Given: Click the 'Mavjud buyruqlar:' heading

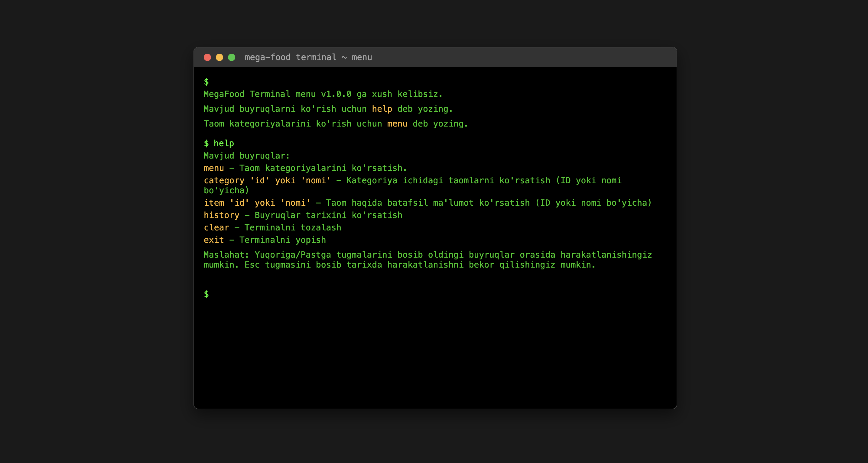Looking at the screenshot, I should tap(246, 156).
